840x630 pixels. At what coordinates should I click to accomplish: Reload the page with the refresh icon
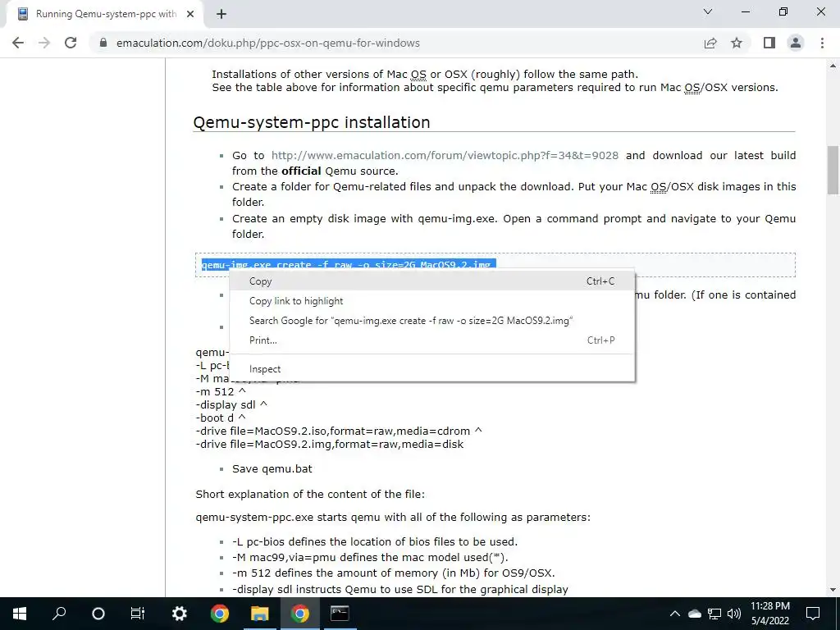tap(71, 43)
